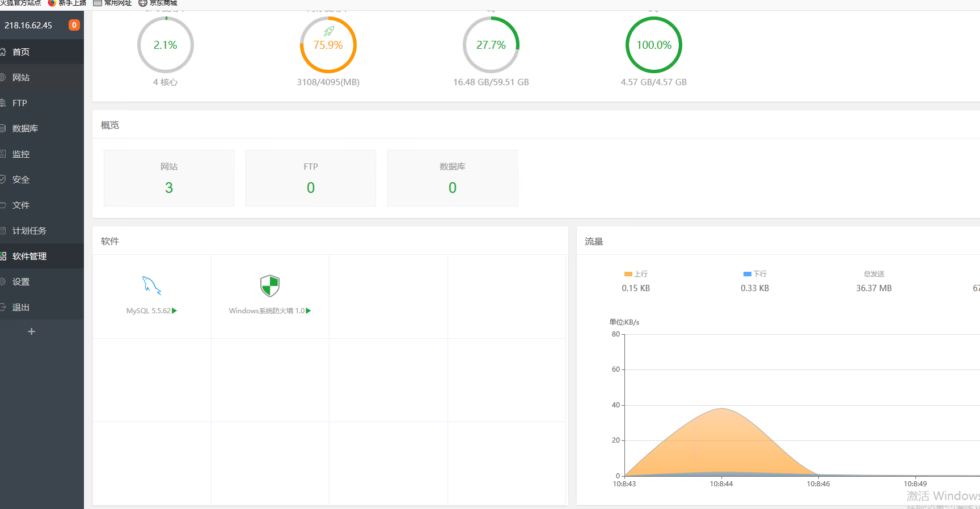Viewport: 980px width, 509px height.
Task: Open the 设置 settings sidebar item
Action: pos(42,281)
